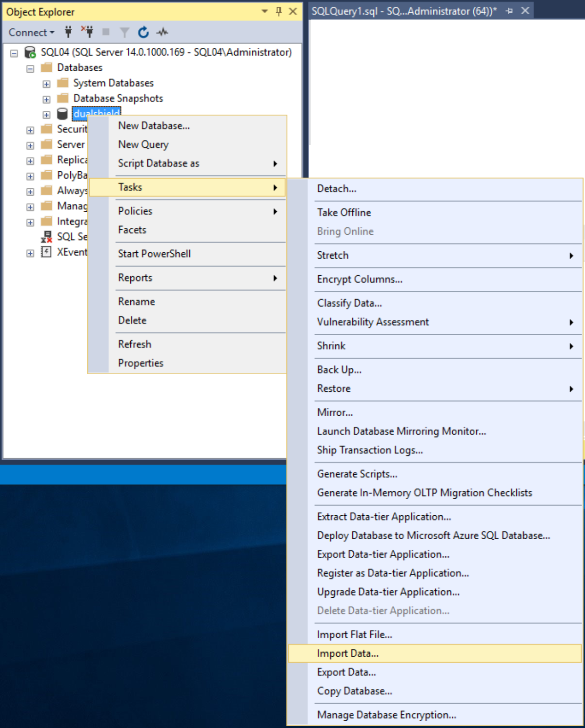Pin the Object Explorer panel with the pushpin
The height and width of the screenshot is (728, 585).
coord(279,11)
